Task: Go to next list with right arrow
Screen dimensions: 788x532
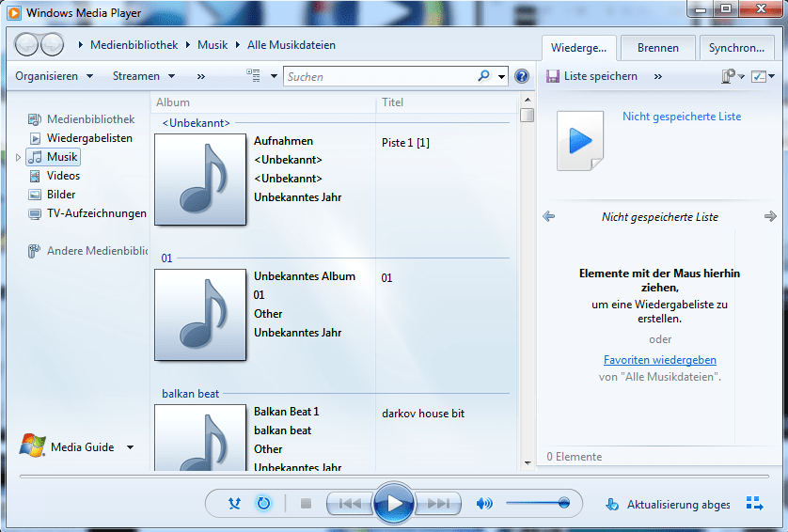Action: point(770,216)
